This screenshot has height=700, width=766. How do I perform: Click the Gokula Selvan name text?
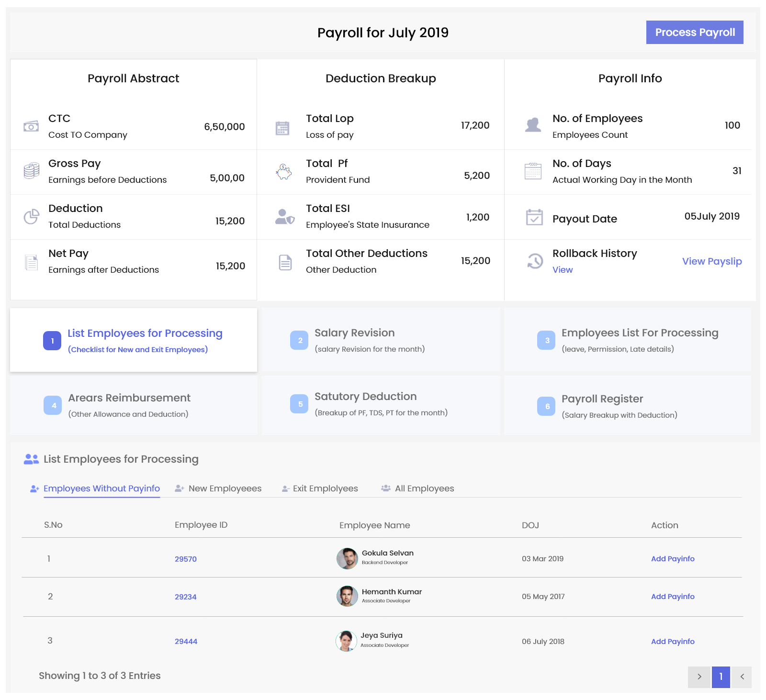tap(388, 553)
